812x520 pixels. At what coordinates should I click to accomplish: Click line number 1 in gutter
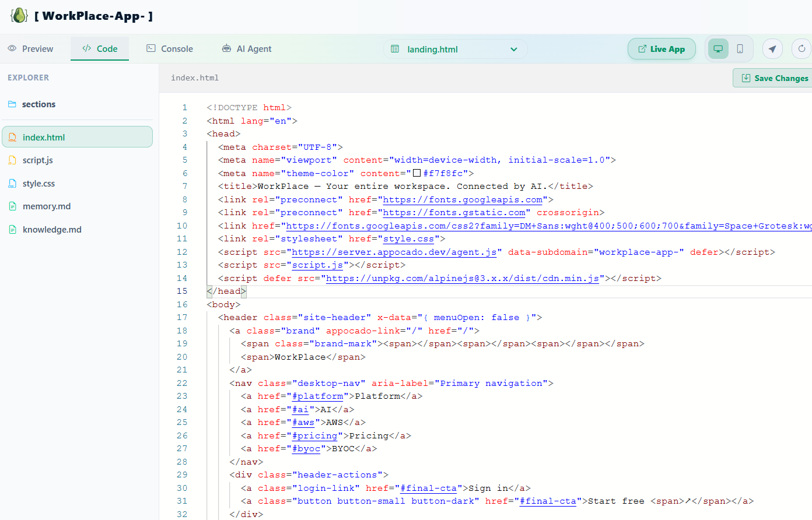(185, 108)
